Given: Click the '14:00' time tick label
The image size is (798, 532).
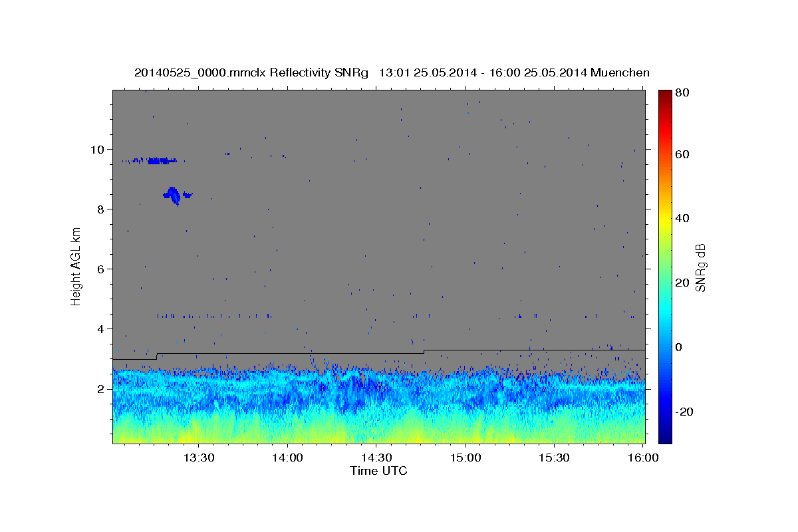Looking at the screenshot, I should click(287, 458).
